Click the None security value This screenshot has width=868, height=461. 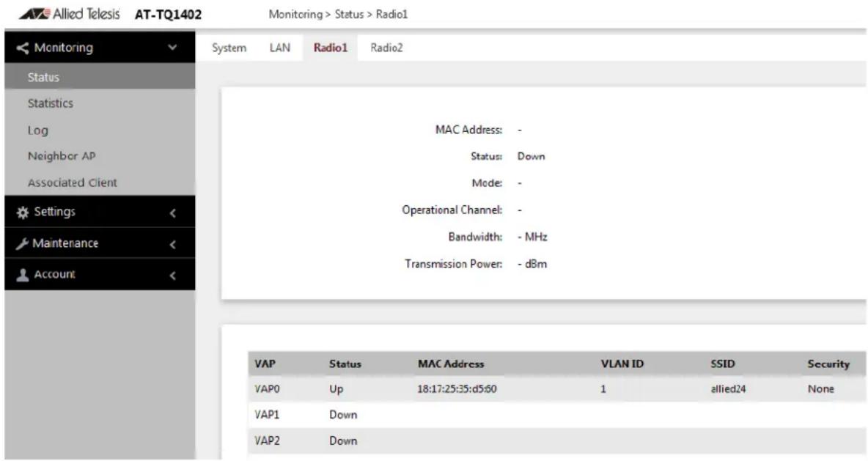coord(820,389)
